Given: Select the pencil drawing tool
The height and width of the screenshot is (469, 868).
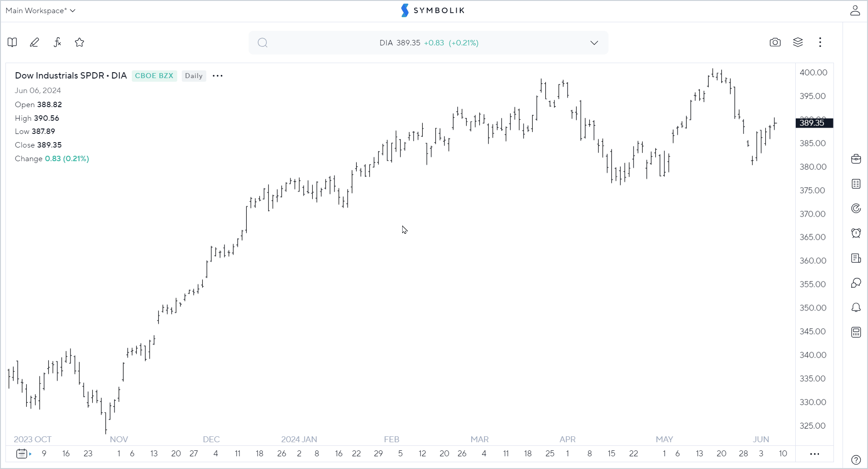Looking at the screenshot, I should pyautogui.click(x=35, y=42).
